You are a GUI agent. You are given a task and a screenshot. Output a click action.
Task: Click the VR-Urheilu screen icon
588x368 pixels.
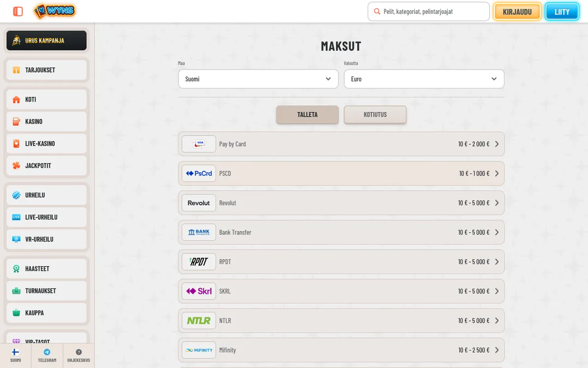click(x=16, y=239)
